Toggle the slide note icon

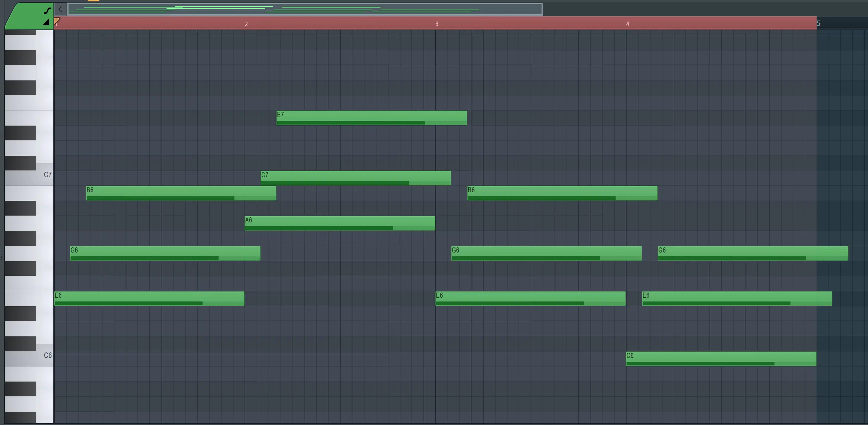[47, 11]
